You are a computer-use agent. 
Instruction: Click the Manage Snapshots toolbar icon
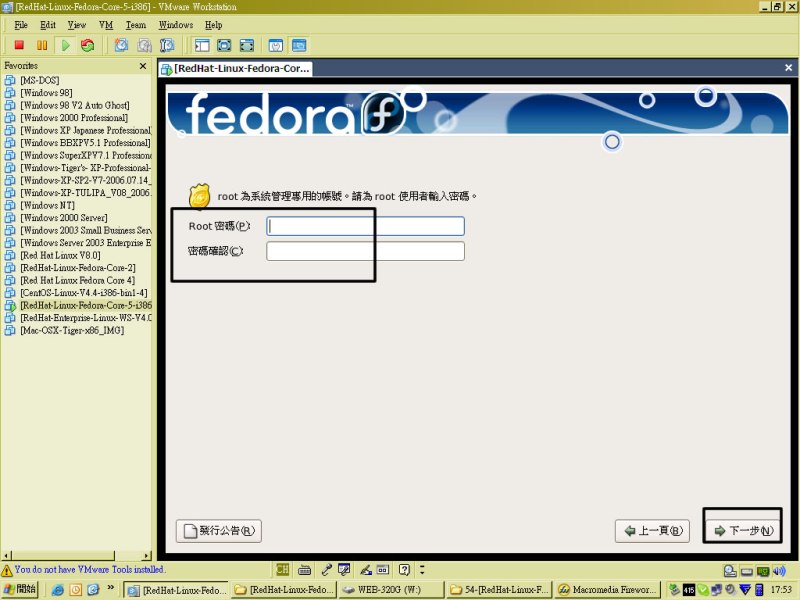pos(167,45)
